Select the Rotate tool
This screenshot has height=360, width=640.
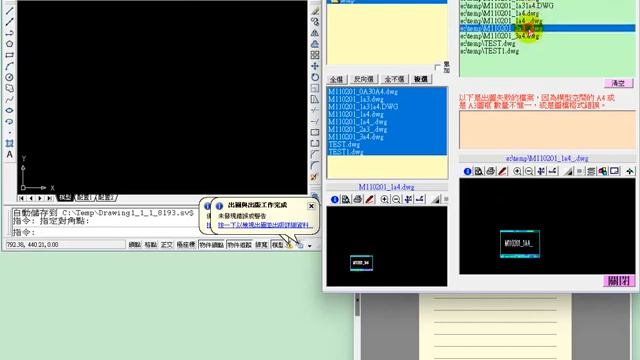315,77
